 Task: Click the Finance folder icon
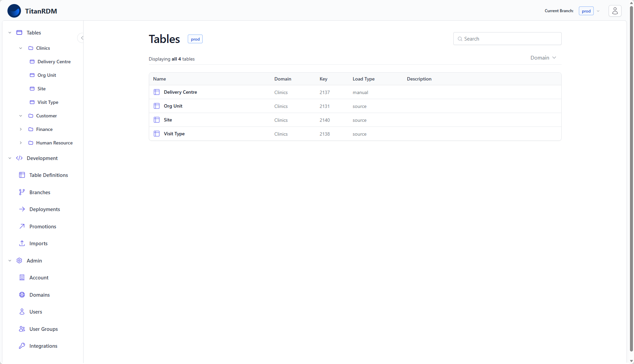31,129
